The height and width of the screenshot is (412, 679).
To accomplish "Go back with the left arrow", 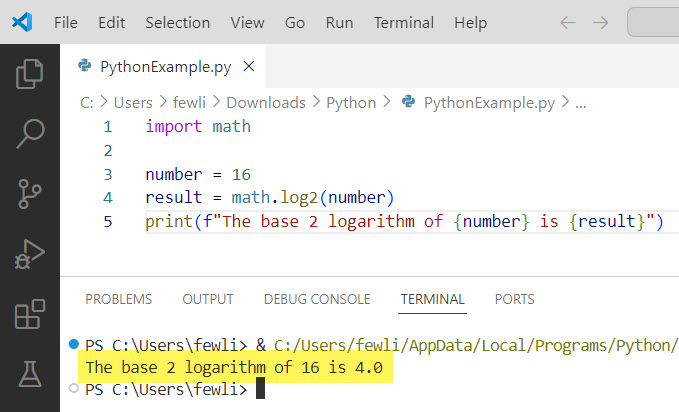I will pos(568,23).
